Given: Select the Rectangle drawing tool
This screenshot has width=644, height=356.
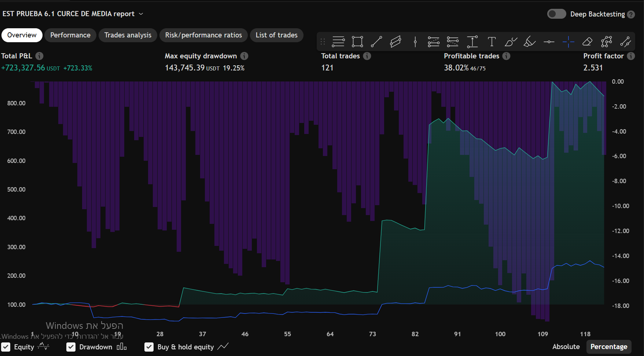Looking at the screenshot, I should tap(357, 42).
